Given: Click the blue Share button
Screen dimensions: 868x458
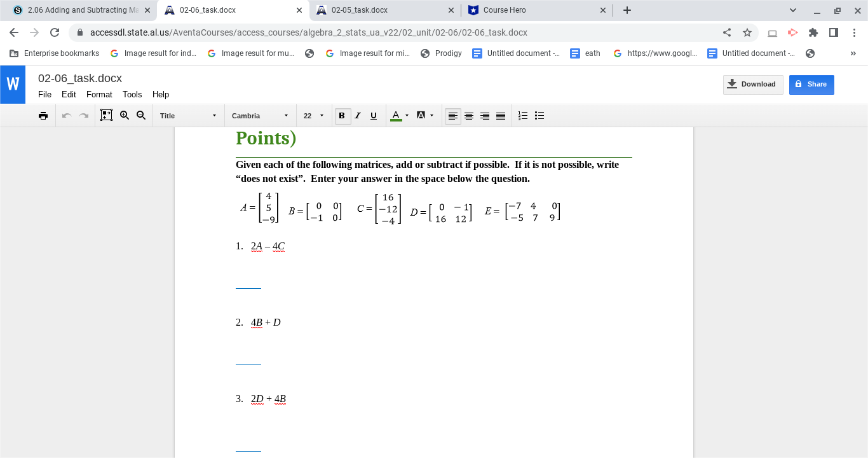Looking at the screenshot, I should tap(811, 84).
